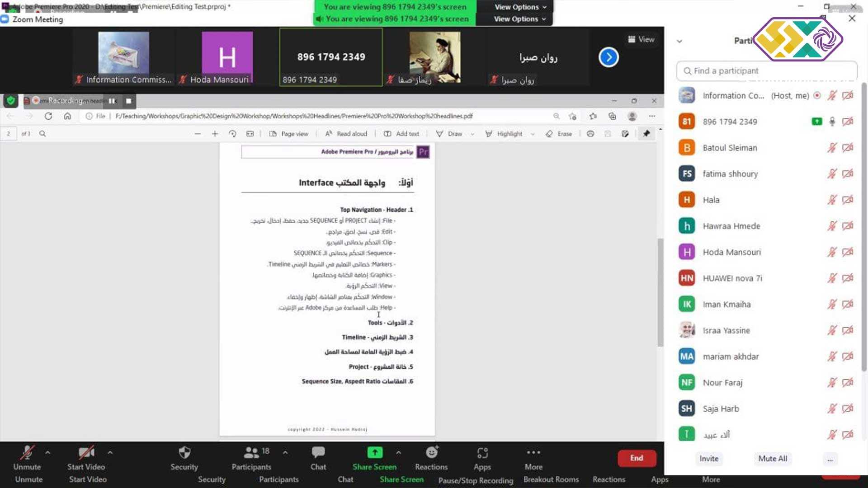Open the Participants panel button
Viewport: 868px width, 488px height.
[x=251, y=453]
